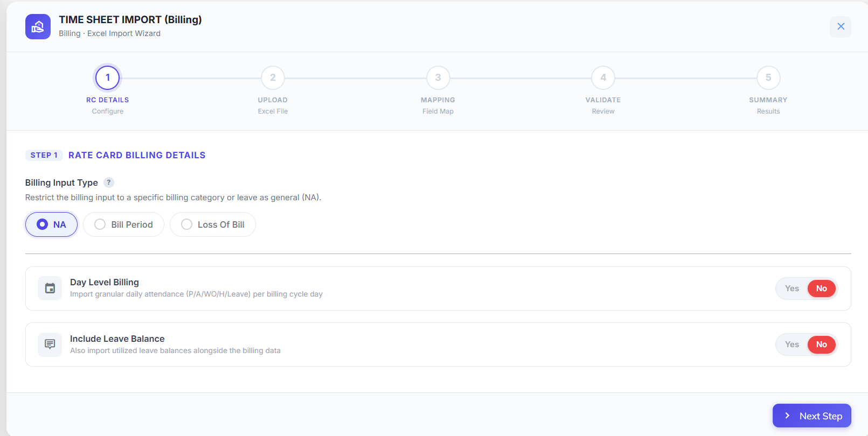Enable Include Leave Balance with Yes

pyautogui.click(x=791, y=344)
